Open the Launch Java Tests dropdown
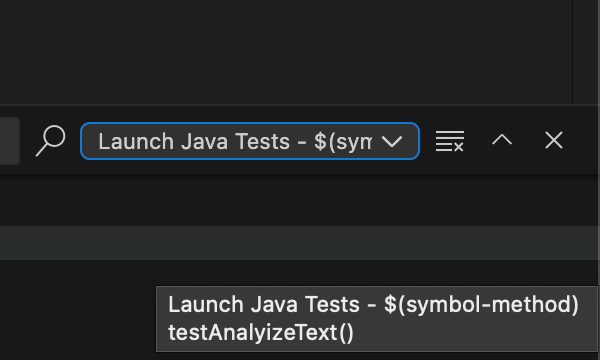 [250, 141]
